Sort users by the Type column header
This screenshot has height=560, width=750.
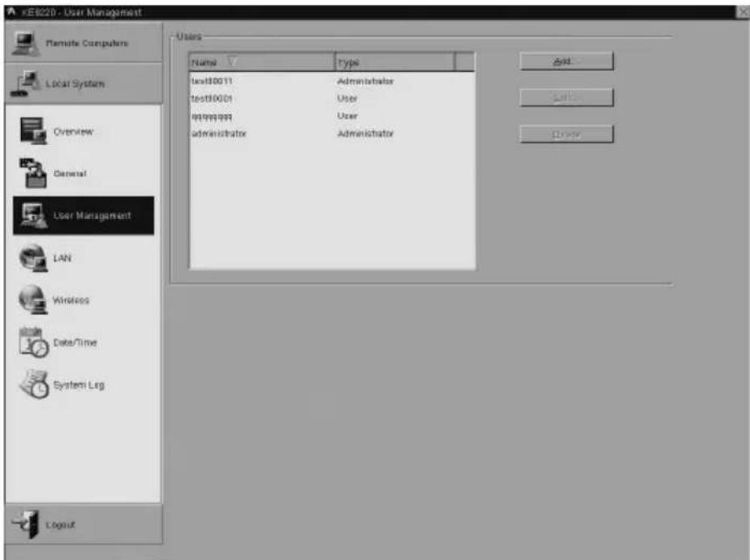pos(395,62)
